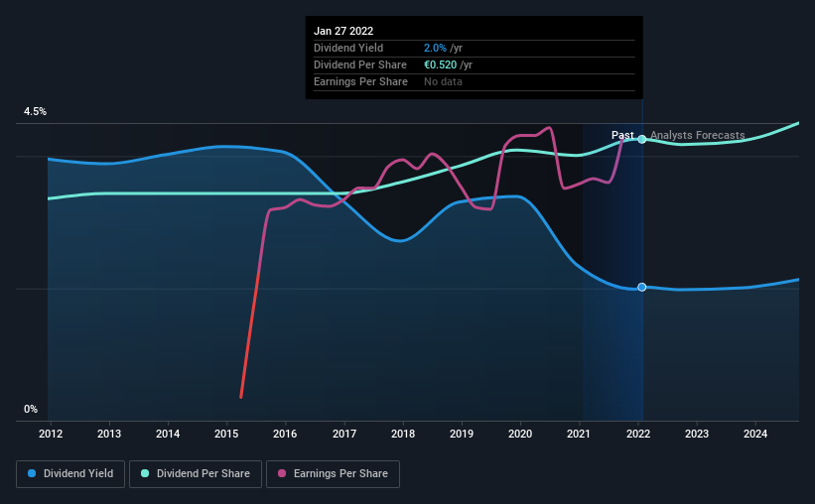This screenshot has width=815, height=504.
Task: Click the 2019 x-axis label
Action: coord(462,434)
